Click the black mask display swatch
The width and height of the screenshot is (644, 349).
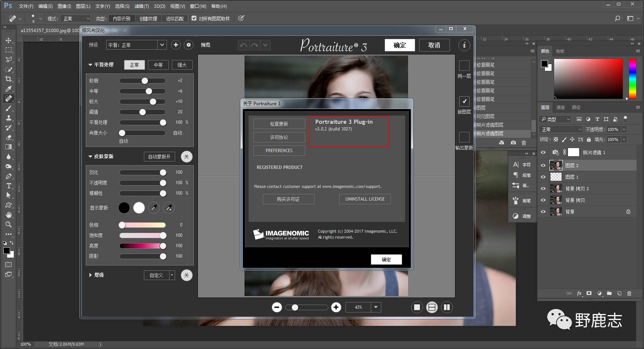[x=124, y=208]
